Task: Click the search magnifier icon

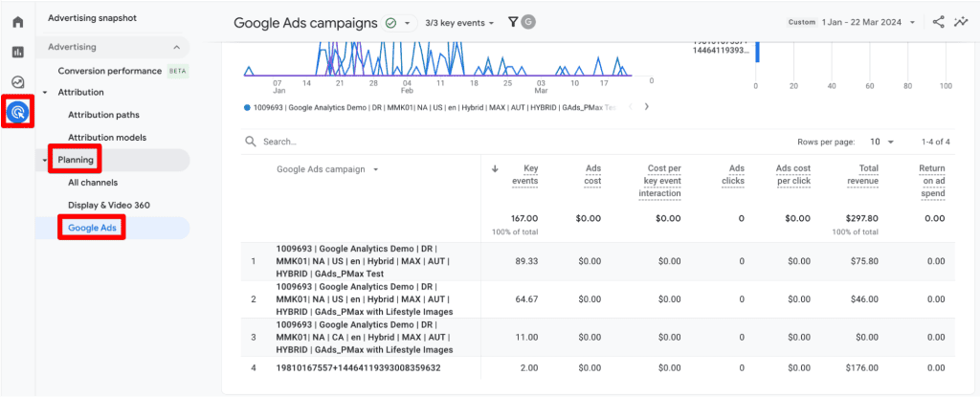Action: tap(251, 142)
